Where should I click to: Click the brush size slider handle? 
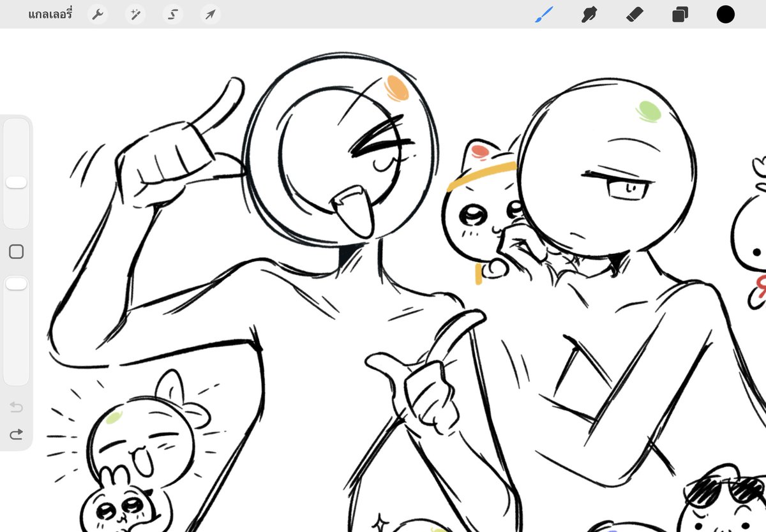click(x=16, y=183)
